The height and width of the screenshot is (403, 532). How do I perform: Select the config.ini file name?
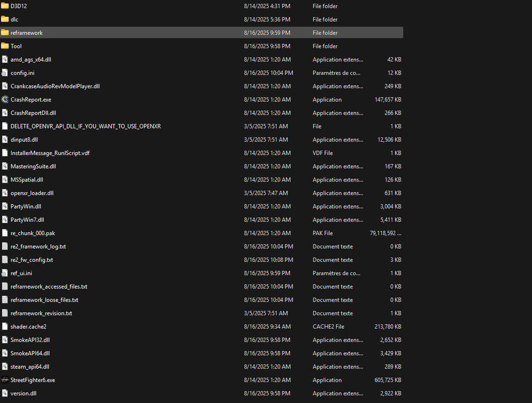22,73
